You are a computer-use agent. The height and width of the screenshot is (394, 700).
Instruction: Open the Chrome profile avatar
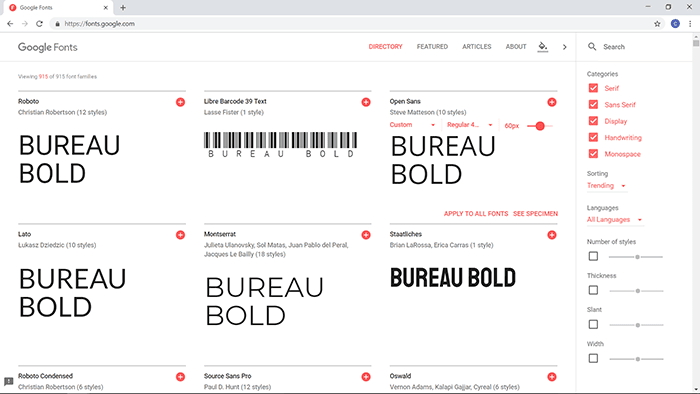[675, 24]
